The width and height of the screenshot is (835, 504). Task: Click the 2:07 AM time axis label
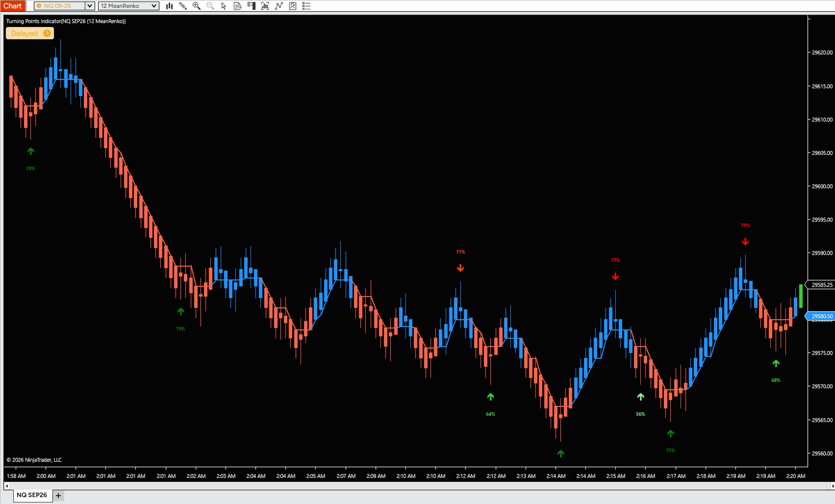(x=346, y=476)
